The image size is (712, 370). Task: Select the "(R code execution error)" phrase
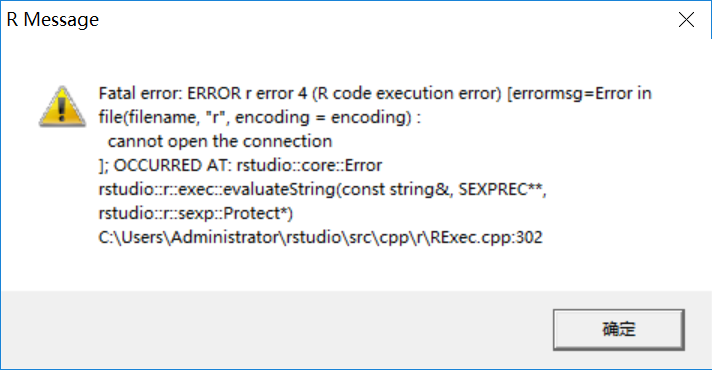pyautogui.click(x=406, y=93)
